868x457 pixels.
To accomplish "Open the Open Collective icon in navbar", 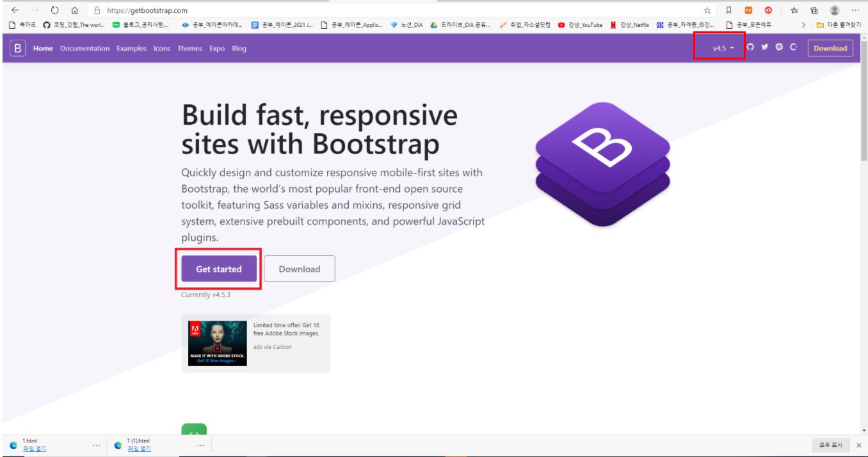I will [793, 47].
